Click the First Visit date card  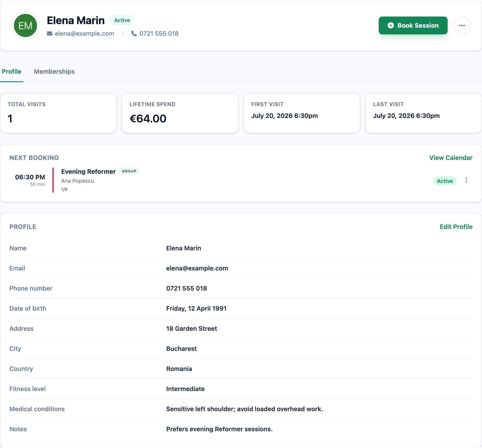tap(301, 113)
